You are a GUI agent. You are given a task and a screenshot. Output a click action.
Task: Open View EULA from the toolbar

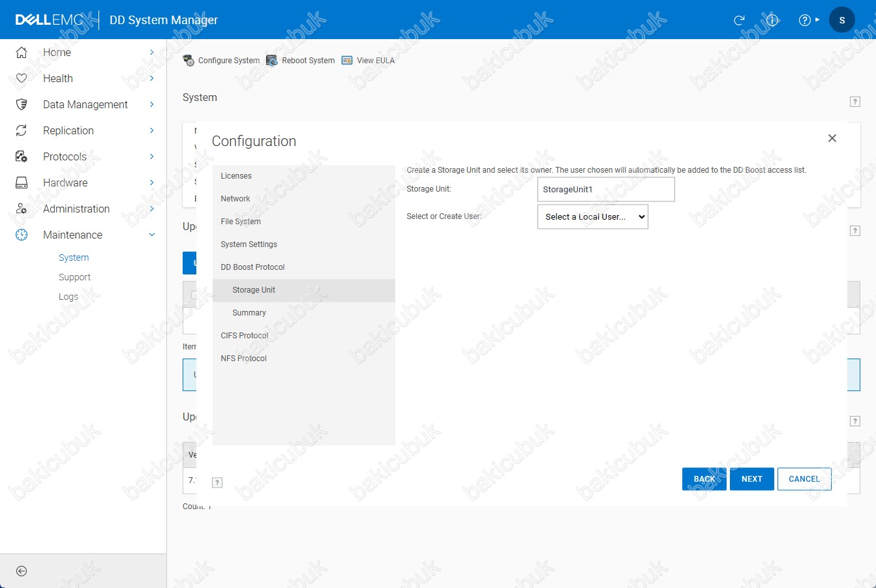[x=368, y=61]
